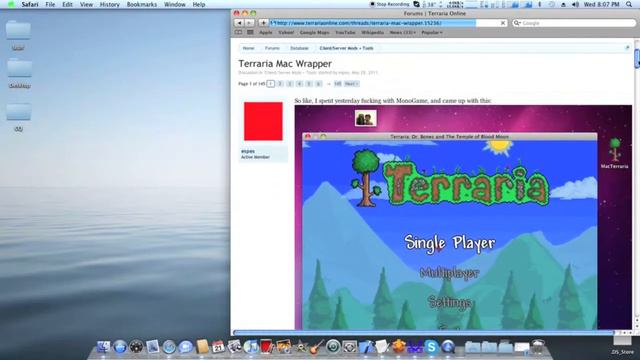Click the Next page button
Viewport: 640px width, 360px height.
tap(351, 84)
